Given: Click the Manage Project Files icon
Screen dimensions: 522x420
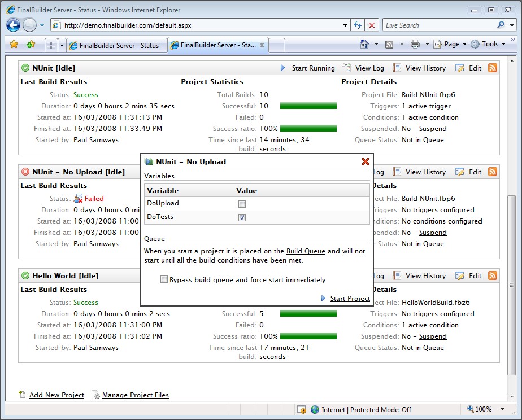Looking at the screenshot, I should (96, 395).
